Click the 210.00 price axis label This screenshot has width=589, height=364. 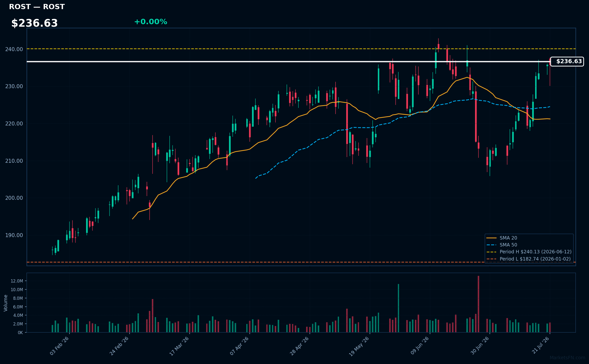(14, 161)
